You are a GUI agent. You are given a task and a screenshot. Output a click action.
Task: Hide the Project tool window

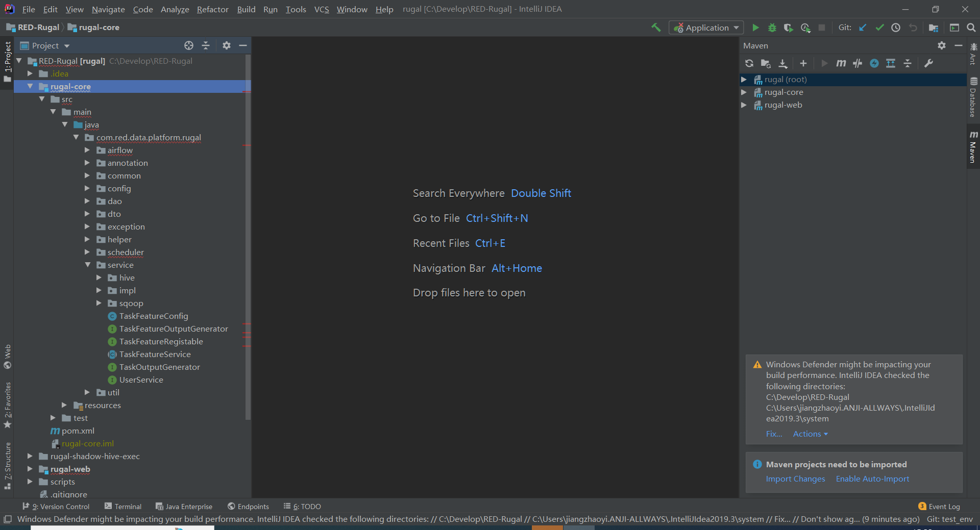[x=243, y=45]
